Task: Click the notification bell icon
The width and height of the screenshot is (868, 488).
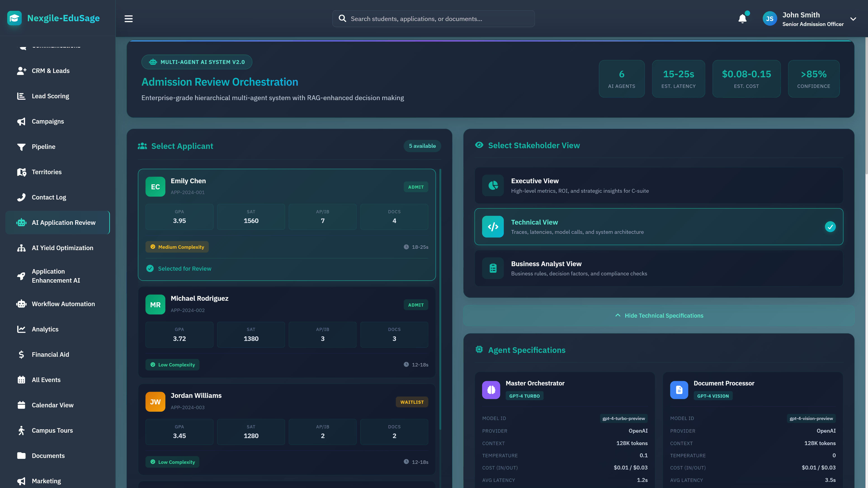Action: pos(742,19)
